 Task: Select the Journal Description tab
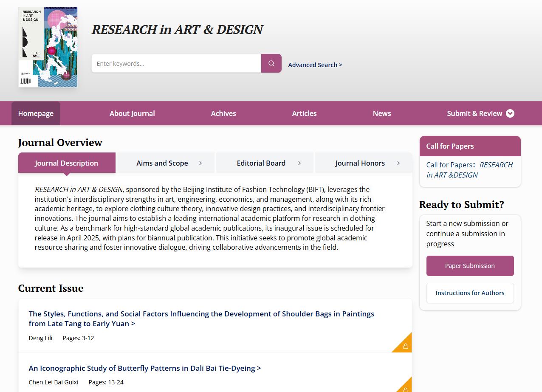pyautogui.click(x=67, y=163)
